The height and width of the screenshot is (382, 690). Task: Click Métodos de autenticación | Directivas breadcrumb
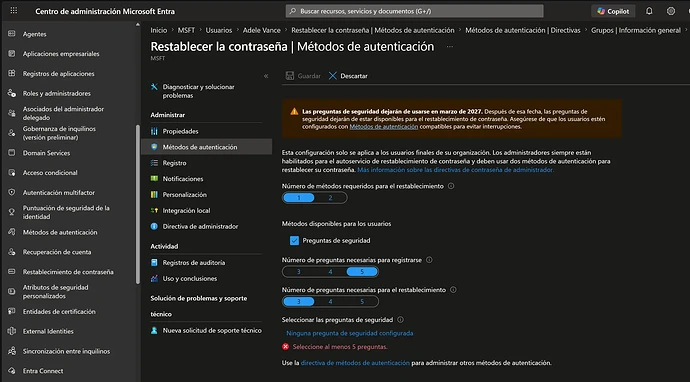523,30
